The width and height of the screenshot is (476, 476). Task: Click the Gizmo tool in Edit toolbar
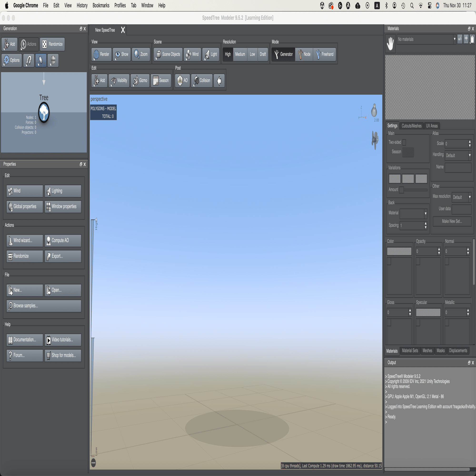pyautogui.click(x=140, y=81)
